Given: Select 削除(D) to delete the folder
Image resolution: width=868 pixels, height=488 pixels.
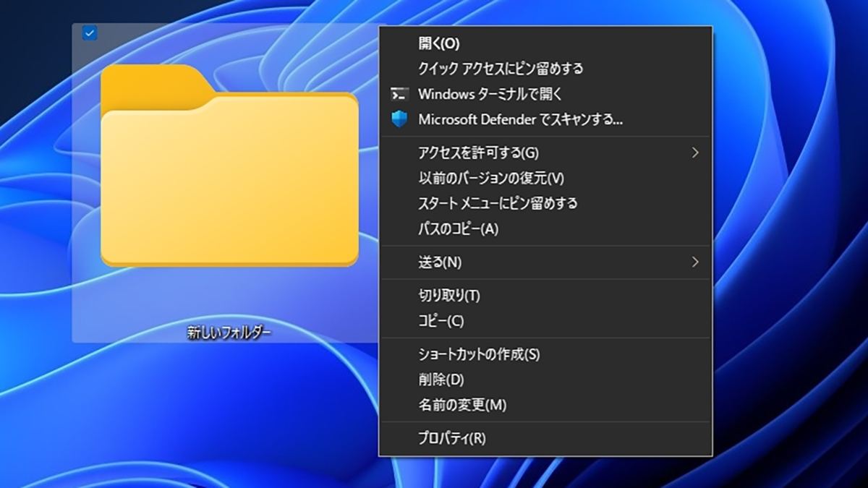Looking at the screenshot, I should point(545,379).
